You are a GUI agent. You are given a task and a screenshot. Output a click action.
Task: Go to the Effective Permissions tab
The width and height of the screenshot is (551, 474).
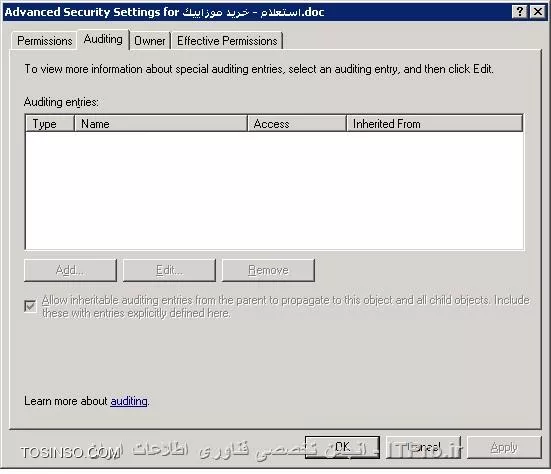click(227, 41)
